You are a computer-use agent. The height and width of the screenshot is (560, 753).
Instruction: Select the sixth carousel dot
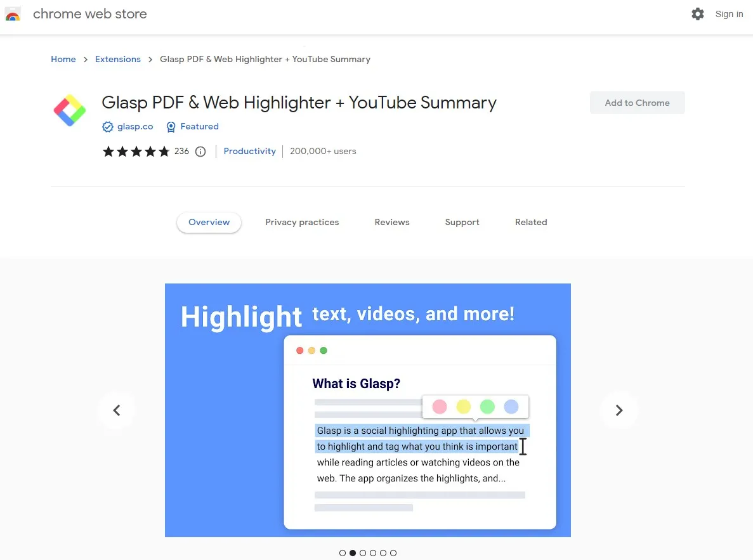tap(393, 553)
